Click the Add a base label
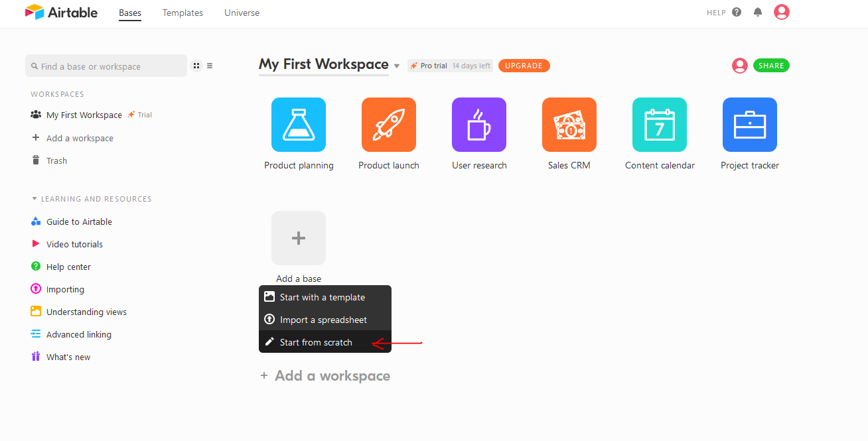This screenshot has width=868, height=441. (299, 279)
